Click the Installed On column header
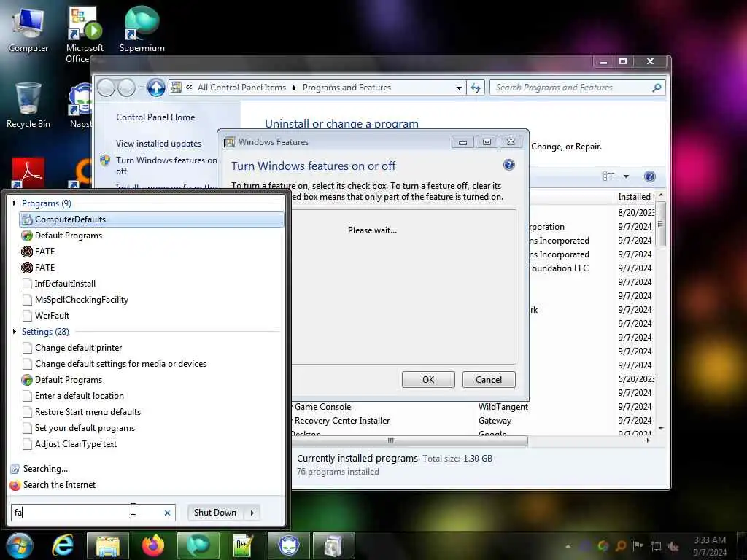 tap(635, 197)
